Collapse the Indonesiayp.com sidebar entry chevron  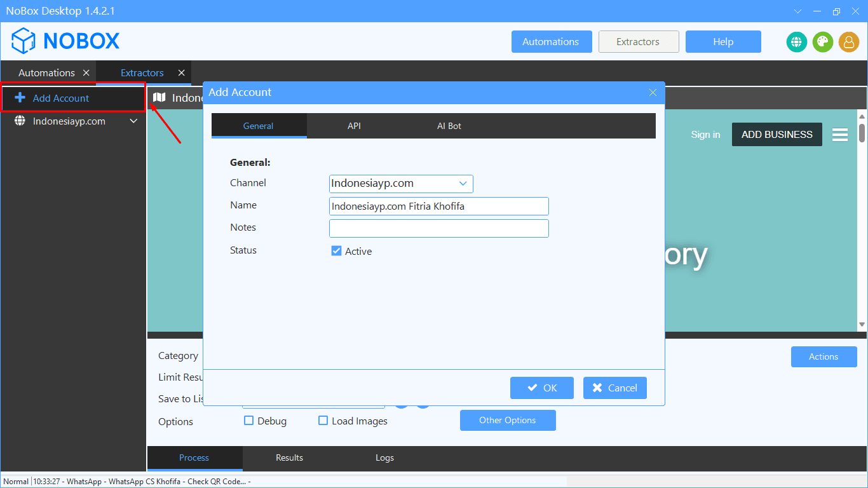tap(133, 121)
